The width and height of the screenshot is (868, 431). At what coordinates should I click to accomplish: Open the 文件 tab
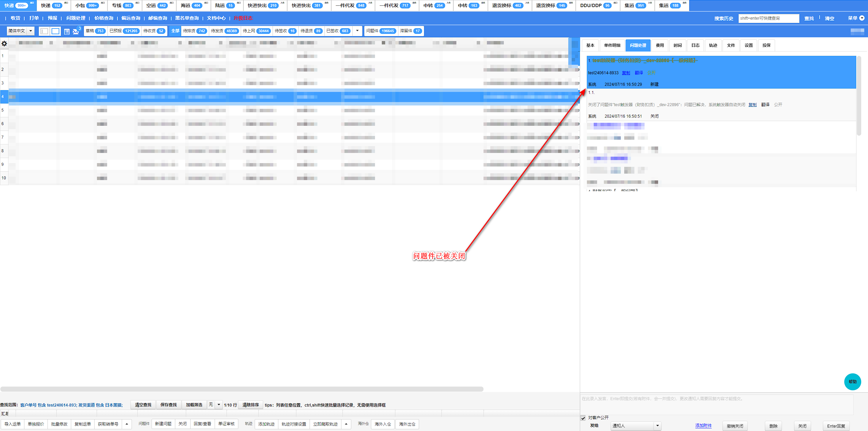(x=731, y=45)
